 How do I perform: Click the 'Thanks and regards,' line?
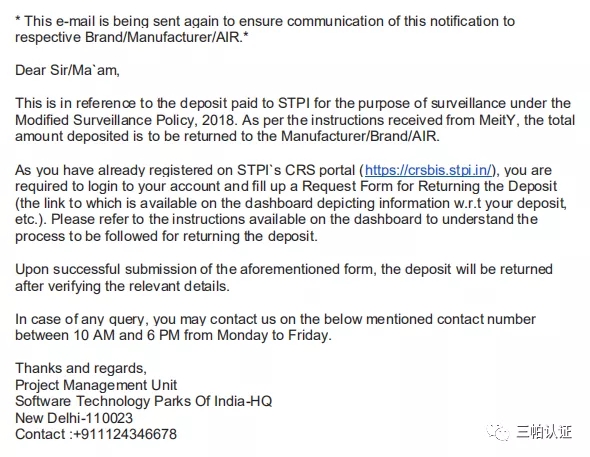pyautogui.click(x=81, y=368)
